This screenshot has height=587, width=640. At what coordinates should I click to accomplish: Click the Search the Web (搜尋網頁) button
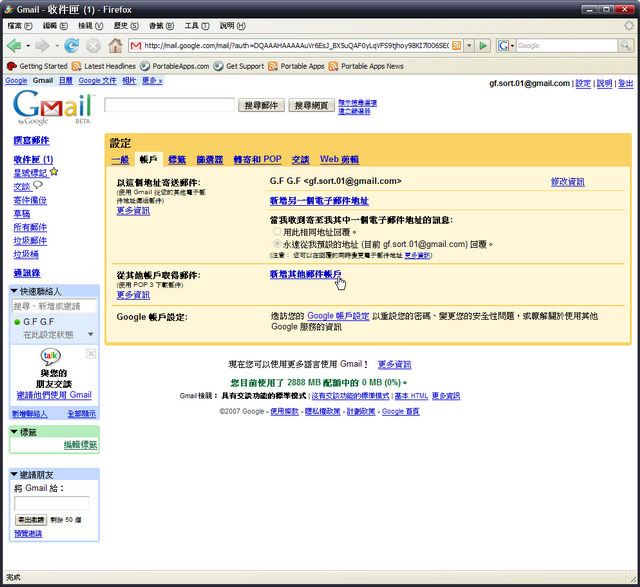(x=311, y=105)
